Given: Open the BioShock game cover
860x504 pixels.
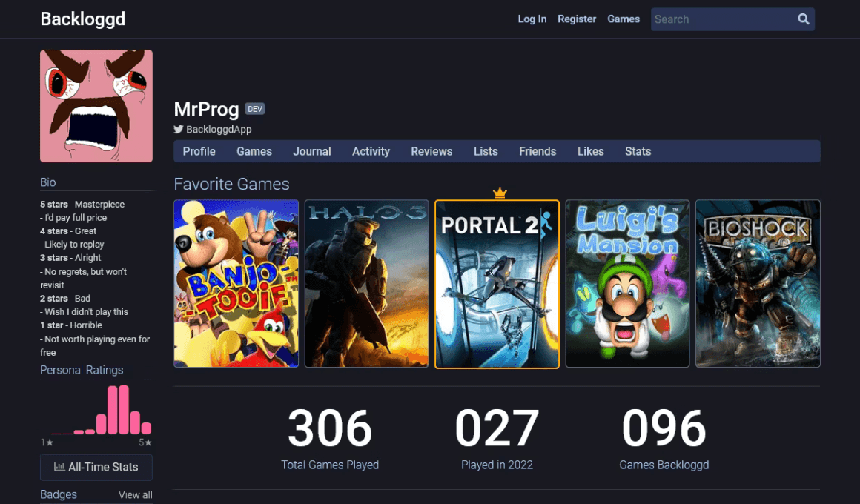Looking at the screenshot, I should 758,284.
